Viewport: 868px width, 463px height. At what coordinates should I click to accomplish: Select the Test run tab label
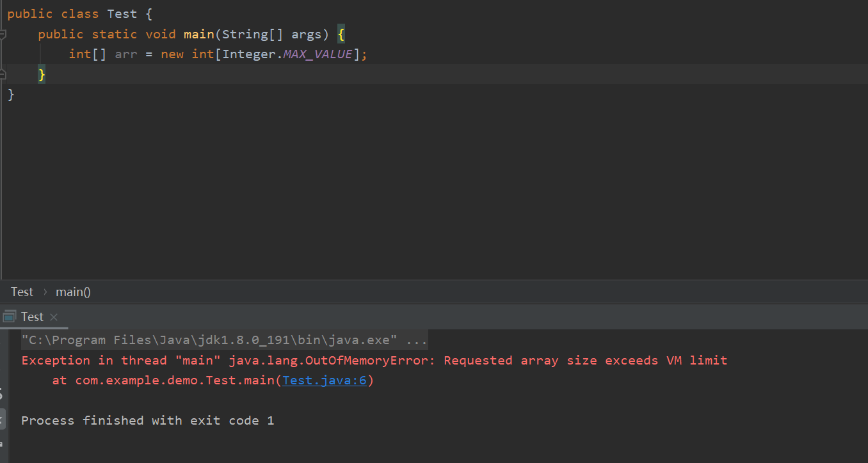click(x=32, y=317)
